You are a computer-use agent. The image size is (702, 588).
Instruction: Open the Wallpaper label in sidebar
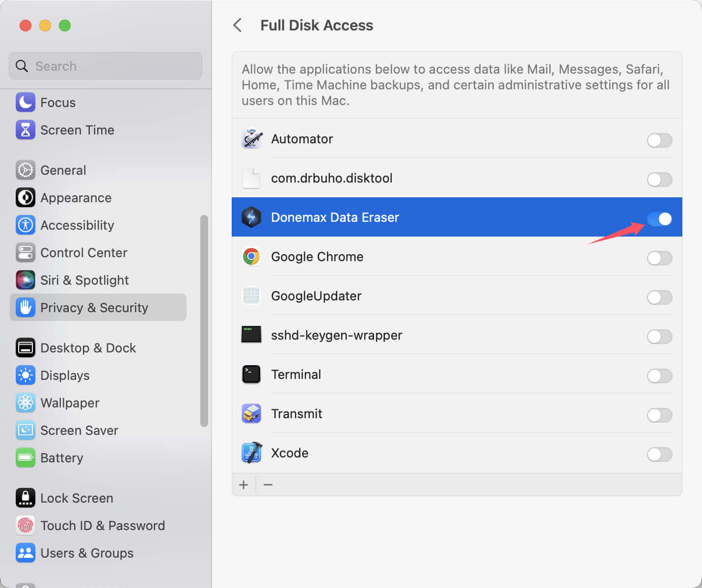pos(70,403)
